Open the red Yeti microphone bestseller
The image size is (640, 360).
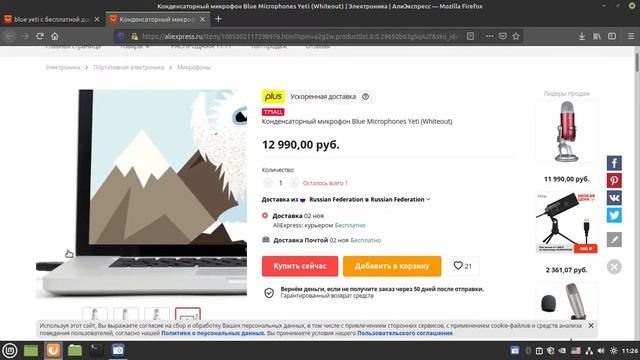567,132
